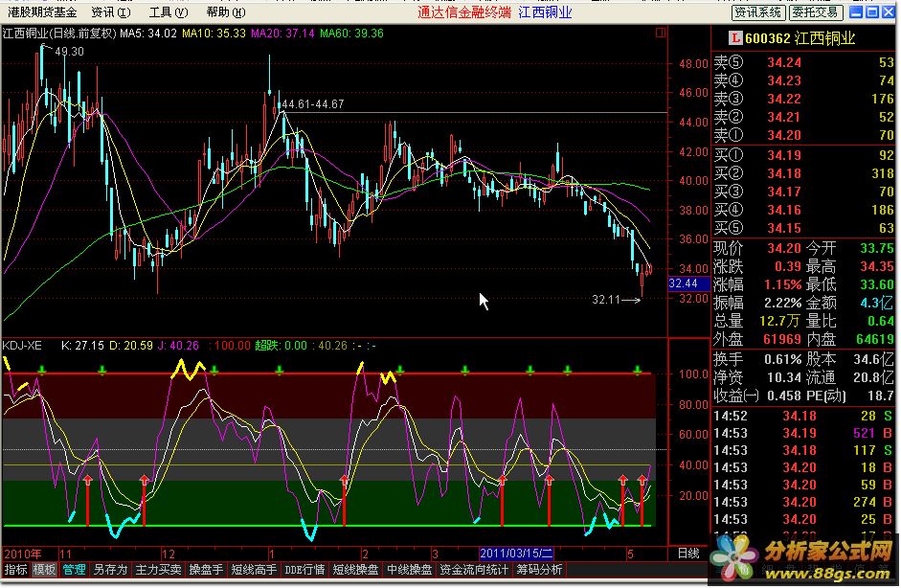
Task: Click the MA10: 35.33 indicator text
Action: (214, 34)
